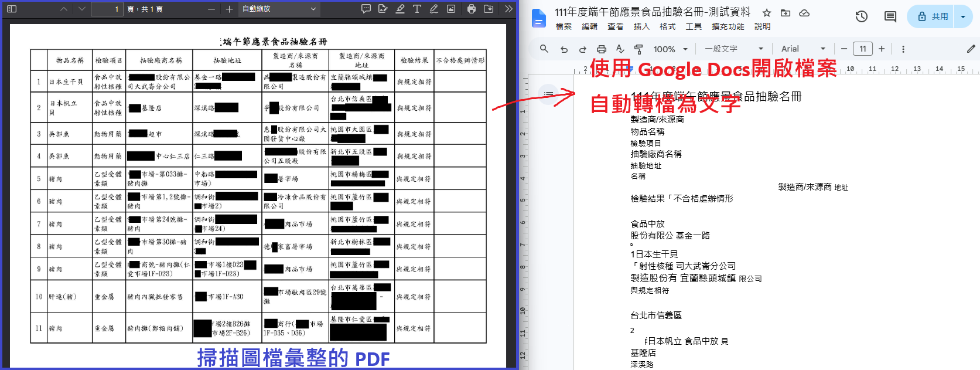Image resolution: width=980 pixels, height=370 pixels.
Task: Select the PDF signature tool
Action: coord(383,9)
